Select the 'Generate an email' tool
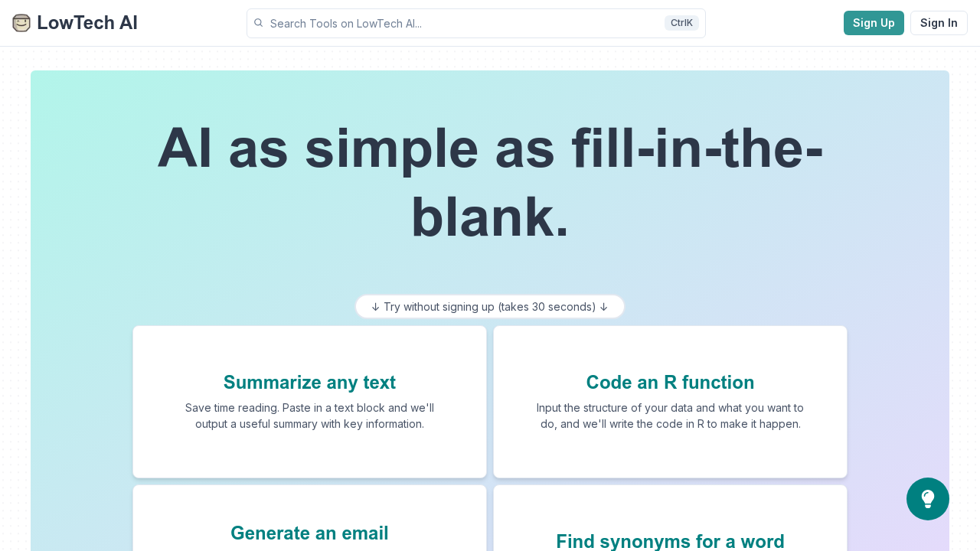Image resolution: width=980 pixels, height=551 pixels. [x=309, y=533]
